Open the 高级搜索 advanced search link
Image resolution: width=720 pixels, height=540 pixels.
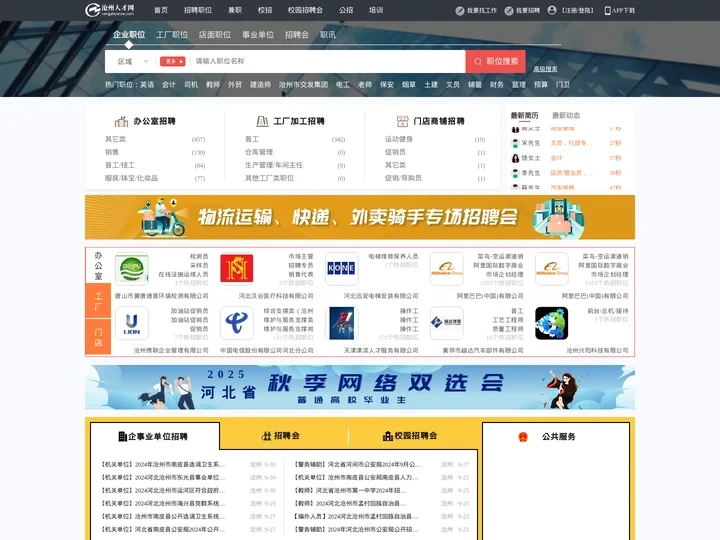[x=545, y=69]
